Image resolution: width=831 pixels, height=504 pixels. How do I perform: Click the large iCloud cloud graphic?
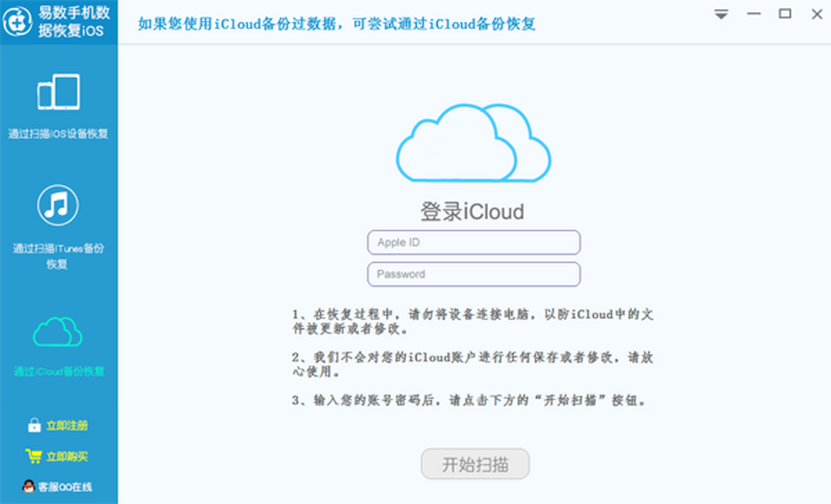[x=473, y=143]
